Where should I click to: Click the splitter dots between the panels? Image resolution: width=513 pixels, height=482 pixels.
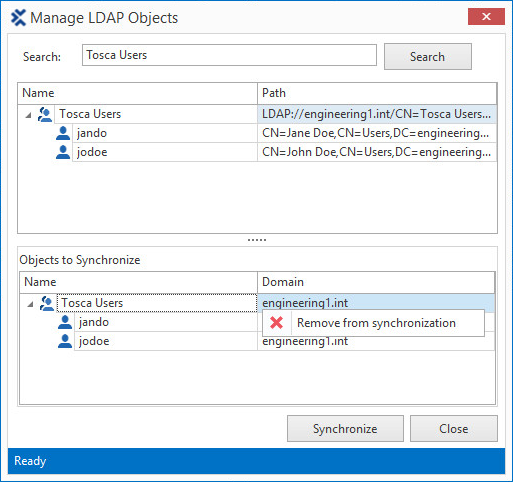tap(257, 240)
